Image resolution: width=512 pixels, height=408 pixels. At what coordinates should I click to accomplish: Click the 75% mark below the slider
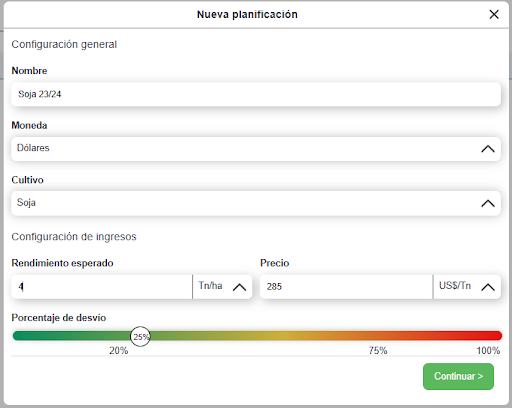tap(378, 351)
